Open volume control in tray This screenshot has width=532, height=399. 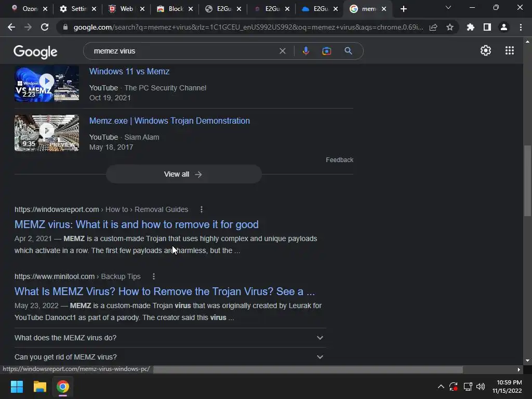[481, 387]
